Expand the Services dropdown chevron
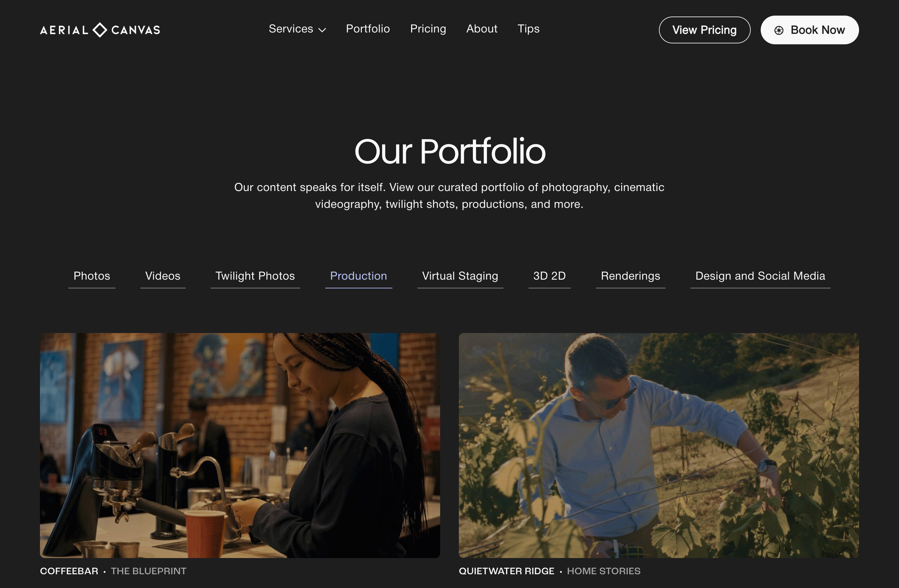 tap(322, 30)
